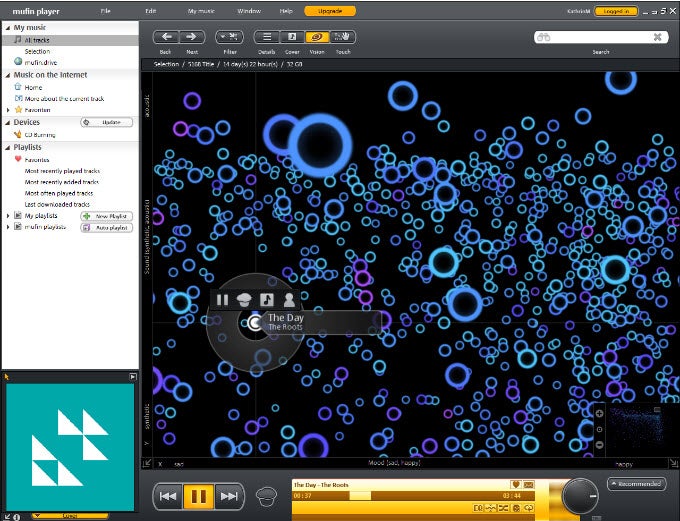Open the Recommended panel button

point(636,484)
